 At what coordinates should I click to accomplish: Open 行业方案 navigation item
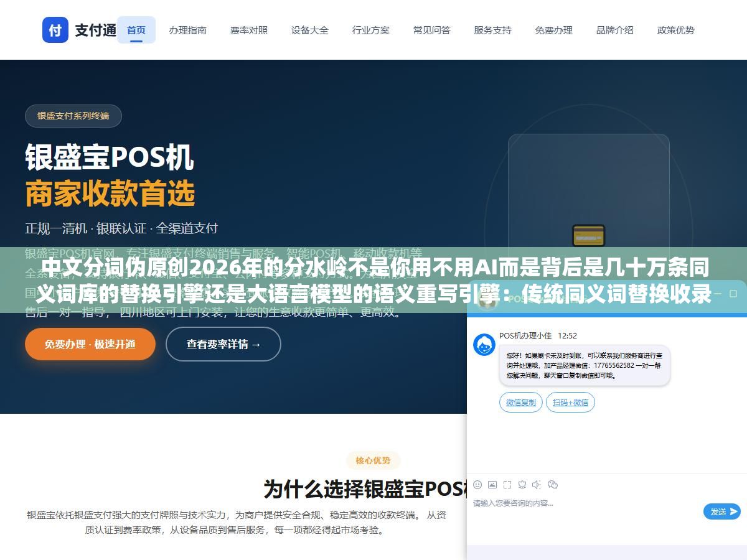pyautogui.click(x=371, y=30)
